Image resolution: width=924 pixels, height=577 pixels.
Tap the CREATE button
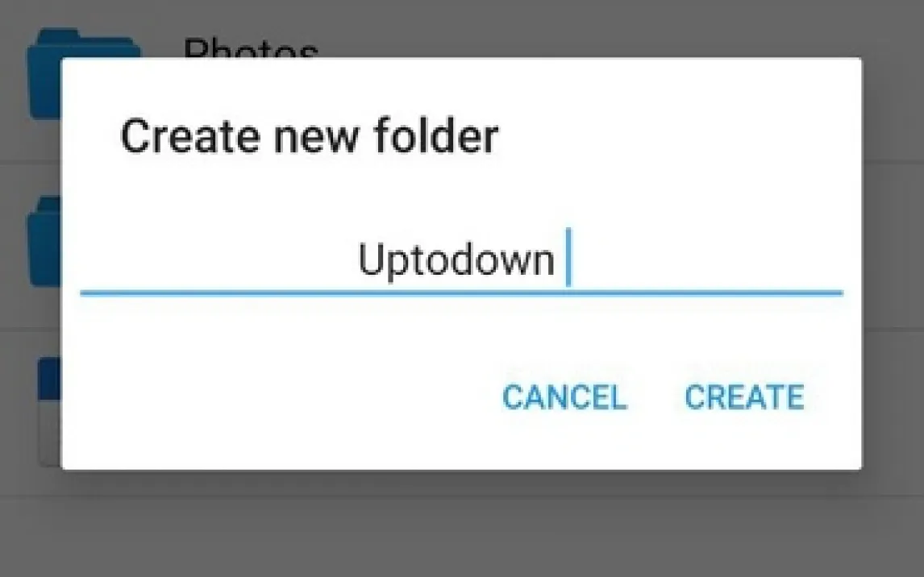[744, 396]
